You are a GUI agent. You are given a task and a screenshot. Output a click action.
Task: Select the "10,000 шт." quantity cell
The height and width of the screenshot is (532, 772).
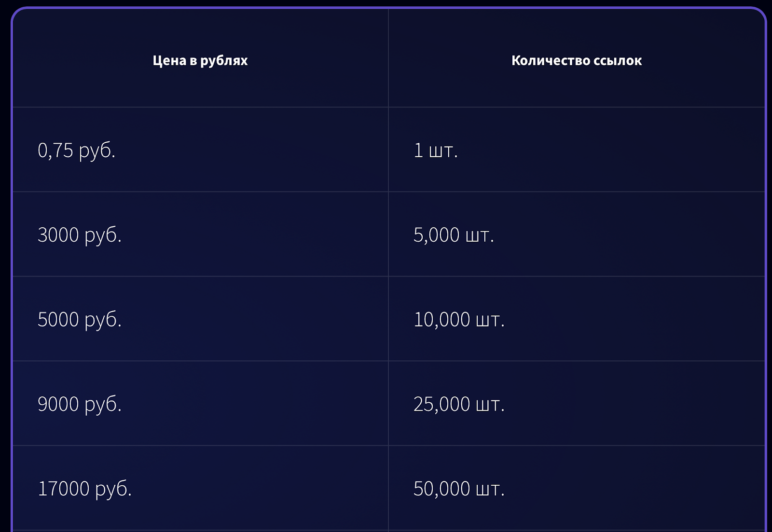(459, 319)
